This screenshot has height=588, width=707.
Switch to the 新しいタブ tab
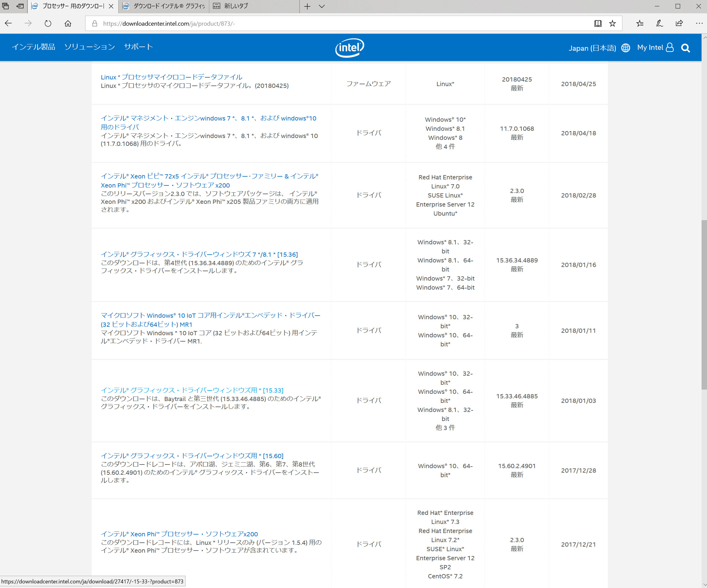(236, 6)
